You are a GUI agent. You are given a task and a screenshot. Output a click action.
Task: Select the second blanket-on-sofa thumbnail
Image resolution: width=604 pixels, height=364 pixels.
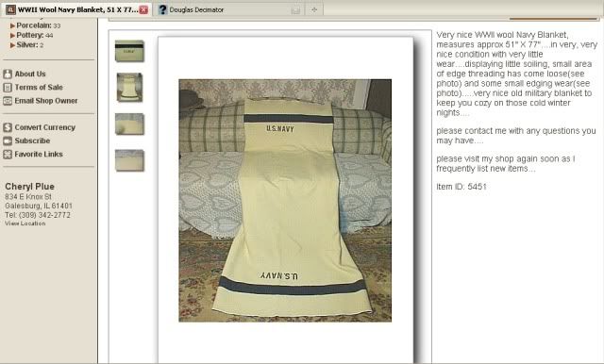click(129, 88)
